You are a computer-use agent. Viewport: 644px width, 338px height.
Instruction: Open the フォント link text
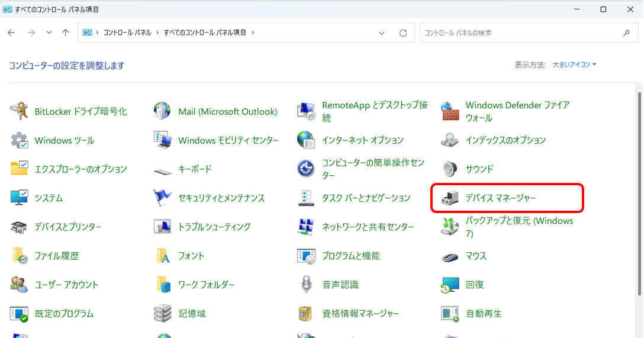click(191, 256)
